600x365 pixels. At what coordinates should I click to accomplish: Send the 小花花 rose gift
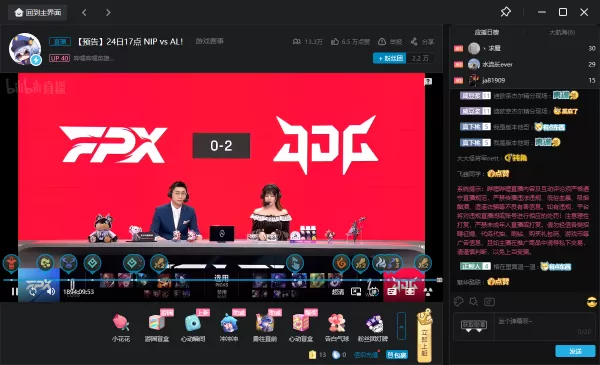[121, 327]
